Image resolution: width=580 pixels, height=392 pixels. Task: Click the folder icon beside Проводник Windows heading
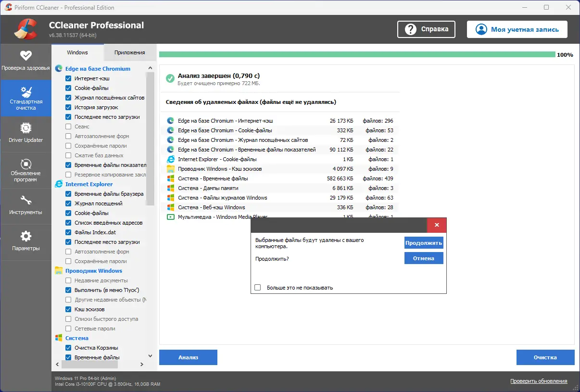59,271
